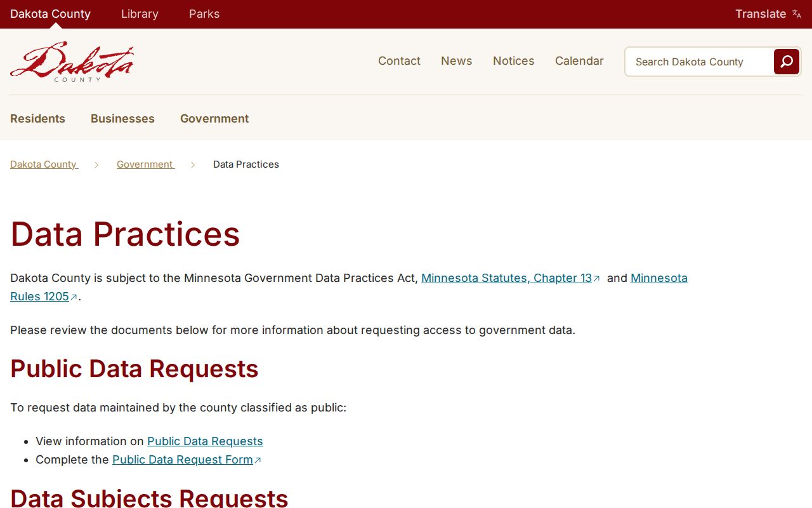Switch to the Library tab
The width and height of the screenshot is (812, 508).
140,14
